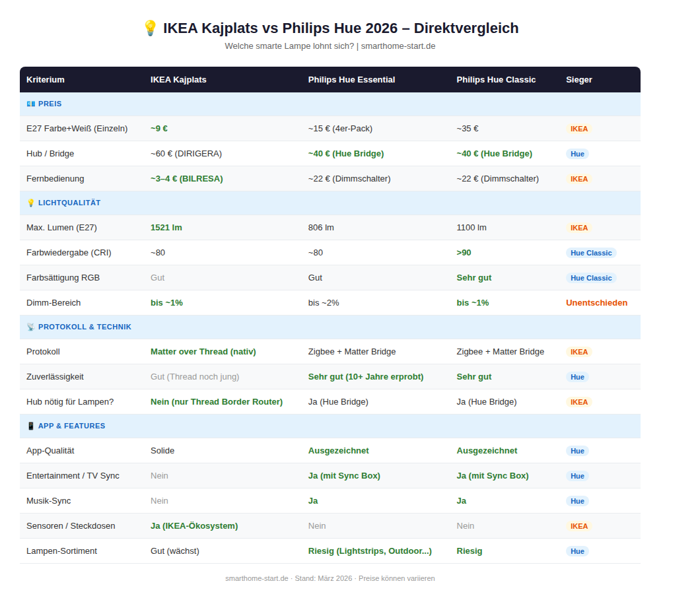Select the bulb icon beside LICHTQUALITÄT
The image size is (700, 602).
(30, 203)
